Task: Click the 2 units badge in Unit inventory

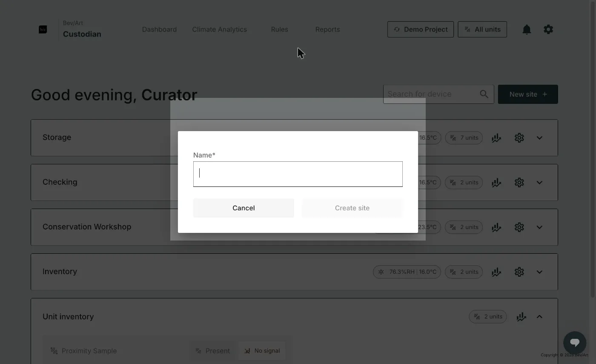Action: pyautogui.click(x=488, y=317)
